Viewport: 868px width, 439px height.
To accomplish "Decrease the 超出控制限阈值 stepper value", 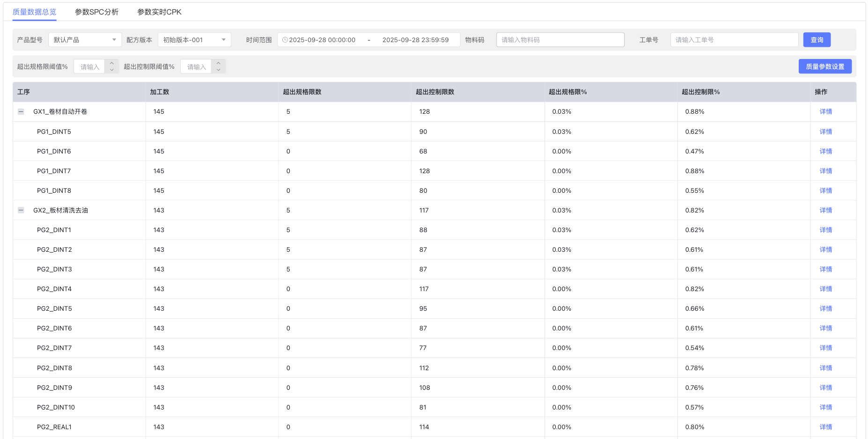I will 219,70.
